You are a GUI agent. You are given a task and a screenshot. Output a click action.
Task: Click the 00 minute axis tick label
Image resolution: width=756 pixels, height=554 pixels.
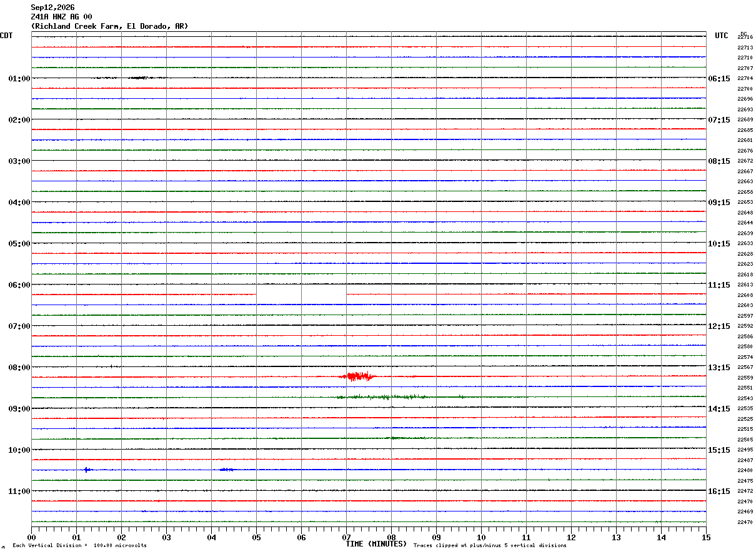tap(31, 537)
